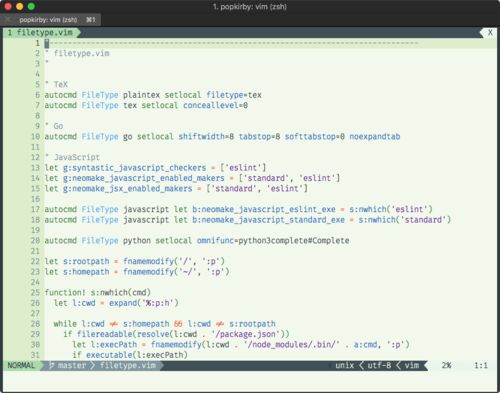This screenshot has width=500, height=393.
Task: Click 's:rootpath' on line 22
Action: tap(86, 261)
